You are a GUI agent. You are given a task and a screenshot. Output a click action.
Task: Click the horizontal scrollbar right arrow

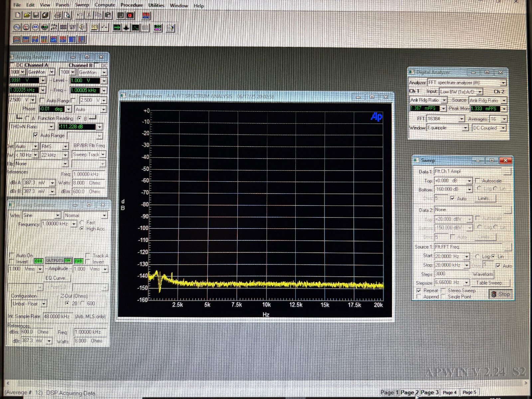526,383
